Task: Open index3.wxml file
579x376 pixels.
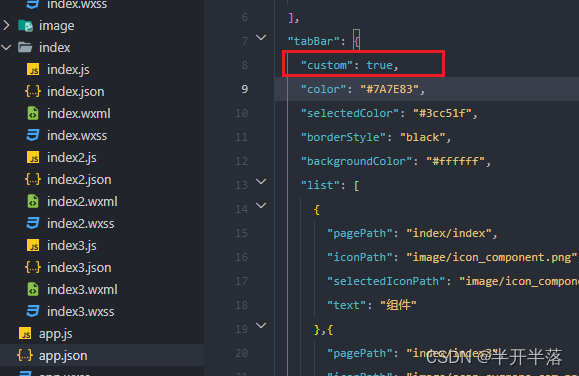Action: tap(82, 290)
